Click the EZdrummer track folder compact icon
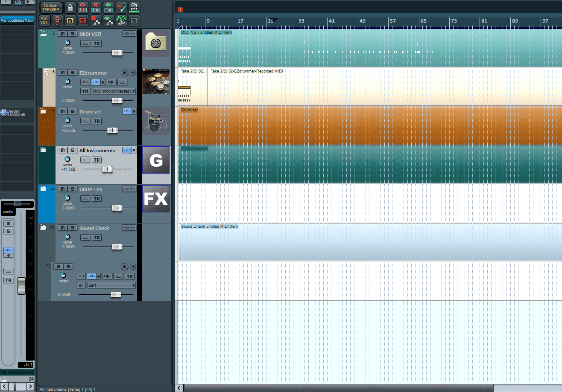The height and width of the screenshot is (392, 562). click(x=47, y=72)
